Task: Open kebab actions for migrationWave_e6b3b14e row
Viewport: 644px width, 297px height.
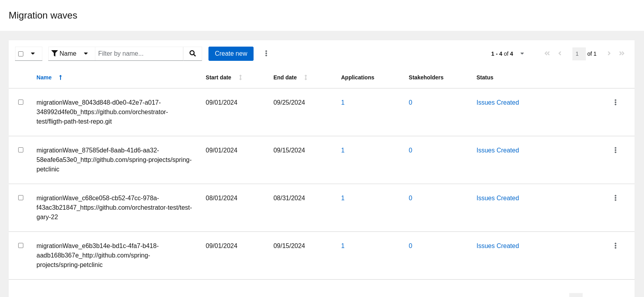Action: 615,246
